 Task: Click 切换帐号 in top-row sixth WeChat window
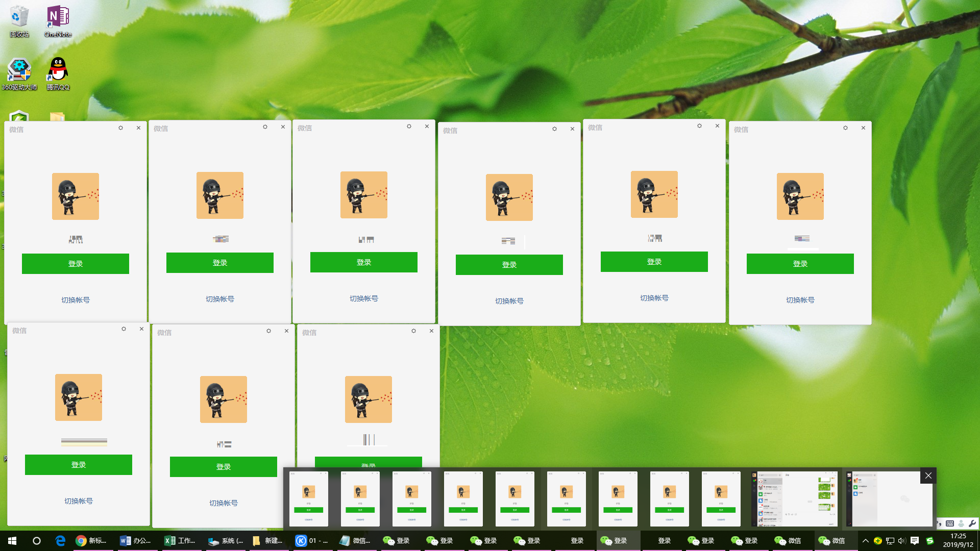tap(800, 300)
